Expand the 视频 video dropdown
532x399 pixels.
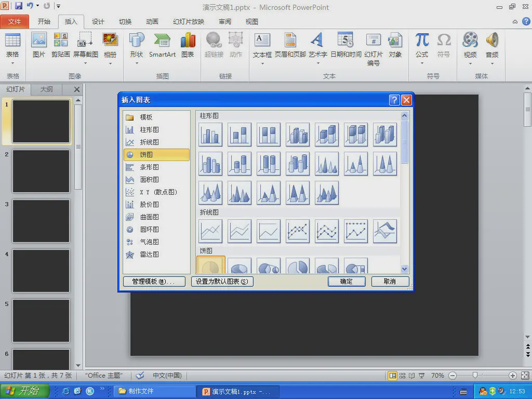click(x=470, y=63)
